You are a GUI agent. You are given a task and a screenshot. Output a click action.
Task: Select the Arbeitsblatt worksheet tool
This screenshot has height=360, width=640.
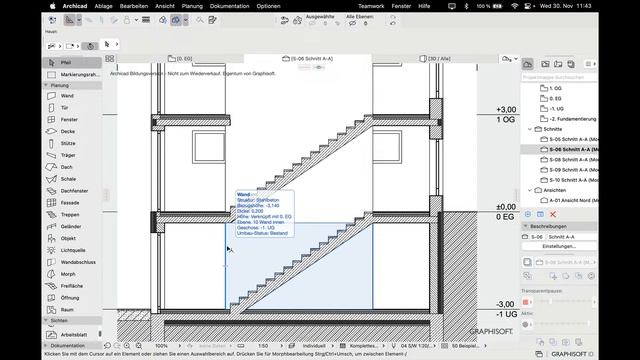point(72,334)
